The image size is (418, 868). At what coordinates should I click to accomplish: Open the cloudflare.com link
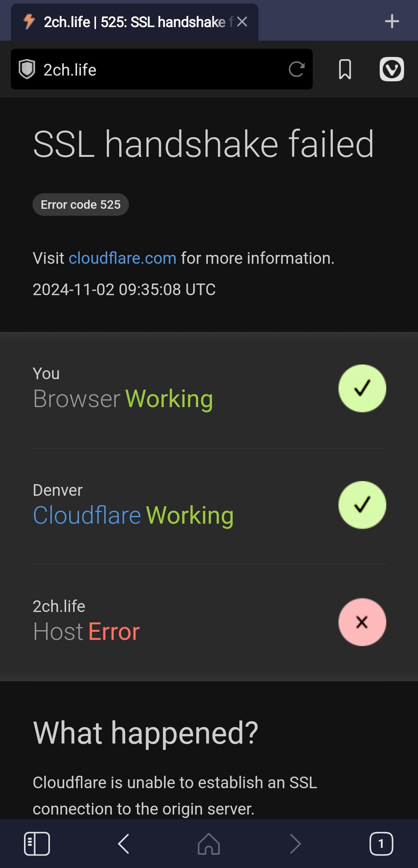123,258
